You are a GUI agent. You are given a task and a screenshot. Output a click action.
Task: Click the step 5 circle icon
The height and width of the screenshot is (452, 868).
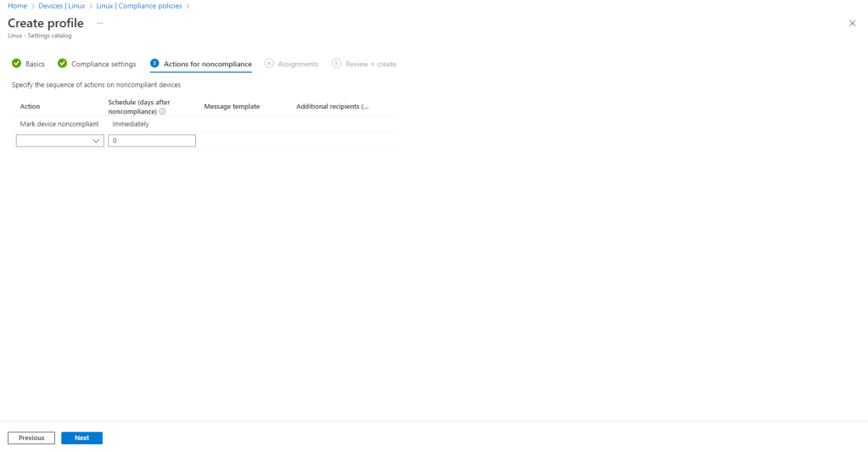[x=337, y=64]
